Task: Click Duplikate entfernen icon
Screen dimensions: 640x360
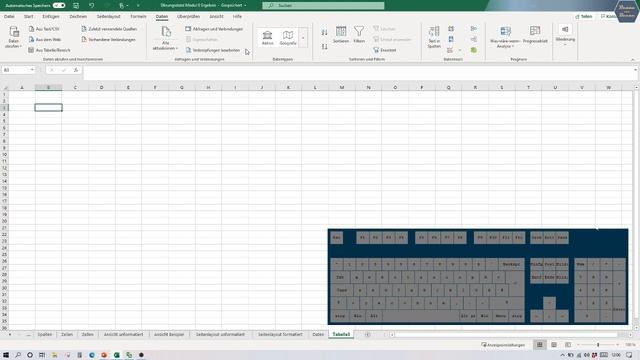Action: (451, 39)
